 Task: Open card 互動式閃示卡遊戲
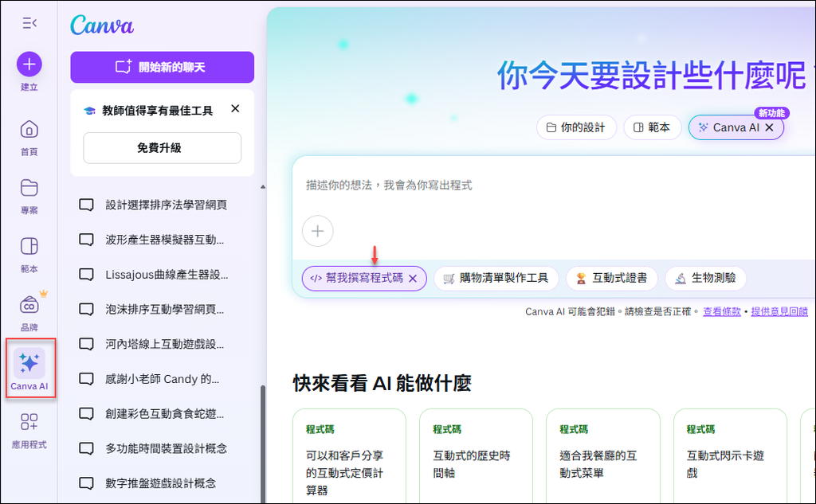click(x=730, y=456)
